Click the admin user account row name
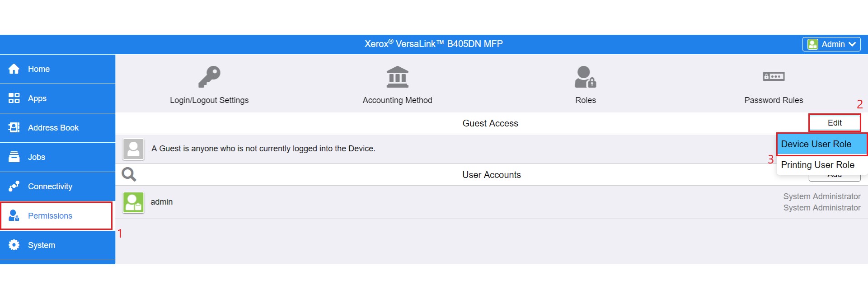868x299 pixels. pyautogui.click(x=162, y=202)
